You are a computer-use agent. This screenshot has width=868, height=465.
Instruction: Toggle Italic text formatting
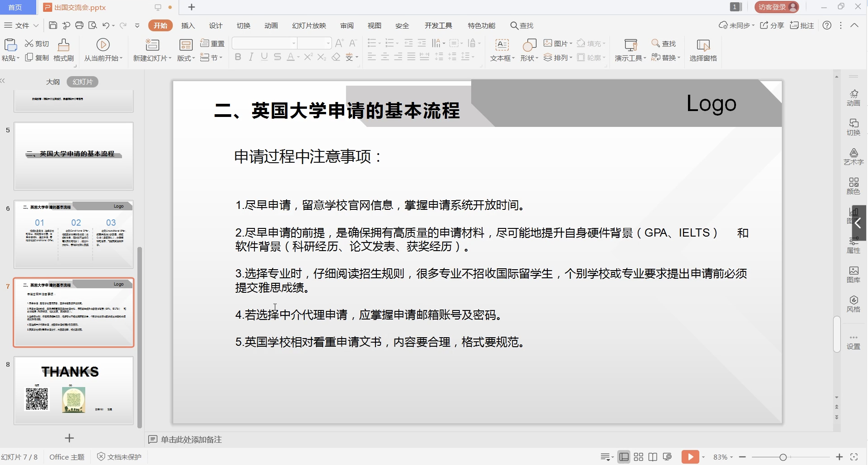(x=251, y=57)
